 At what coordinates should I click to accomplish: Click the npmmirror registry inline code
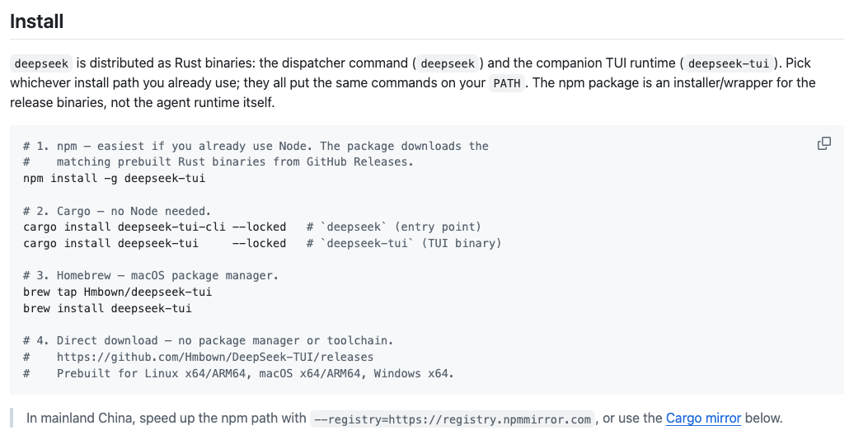click(x=453, y=419)
